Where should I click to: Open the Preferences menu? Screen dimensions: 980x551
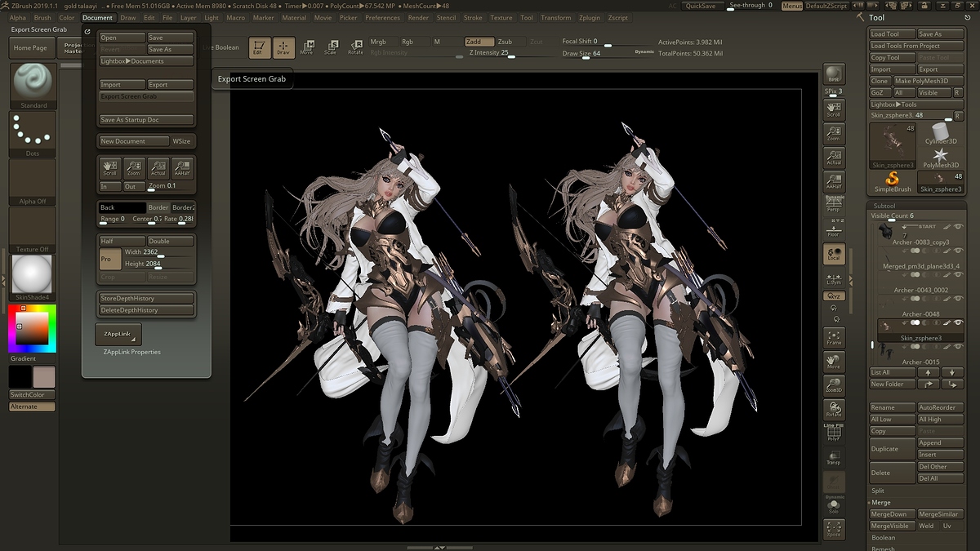382,17
